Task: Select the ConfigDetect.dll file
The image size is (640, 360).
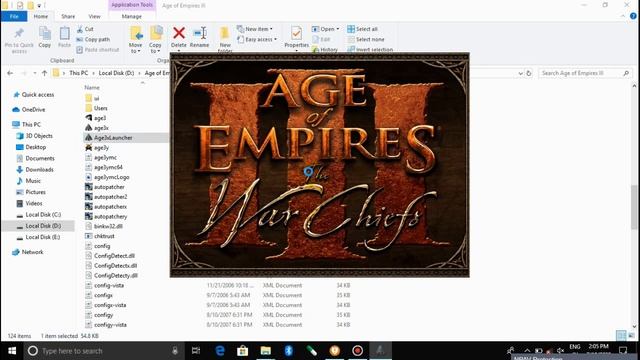Action: [x=114, y=256]
